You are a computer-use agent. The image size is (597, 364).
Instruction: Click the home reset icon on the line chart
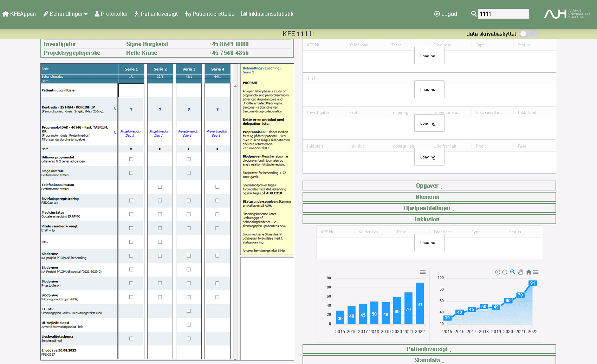tap(528, 272)
